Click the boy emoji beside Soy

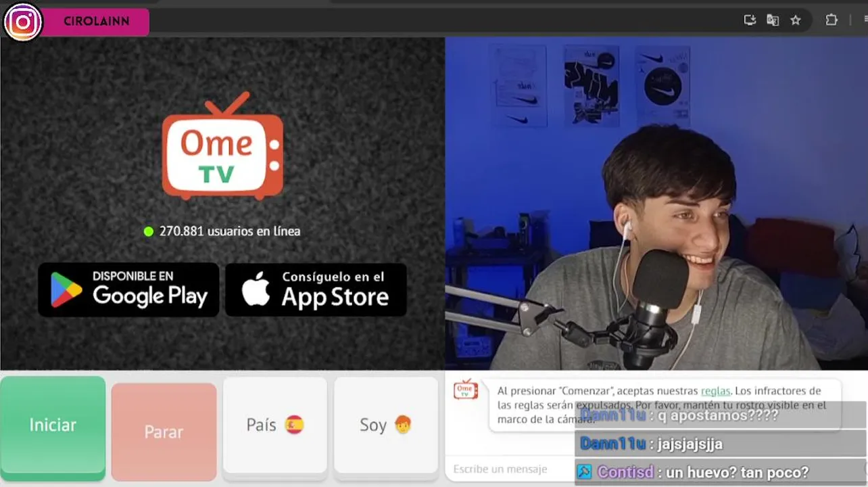click(x=402, y=425)
